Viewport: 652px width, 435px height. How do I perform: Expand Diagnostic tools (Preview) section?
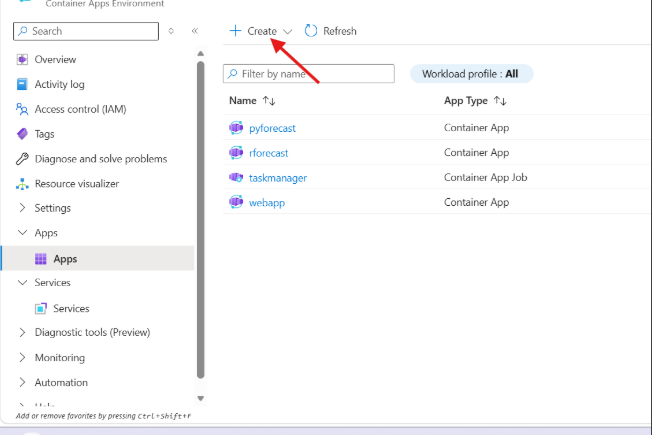[x=22, y=332]
